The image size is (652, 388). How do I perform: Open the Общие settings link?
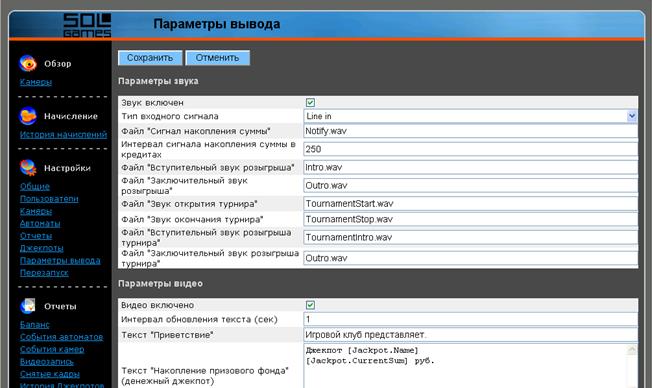click(35, 186)
